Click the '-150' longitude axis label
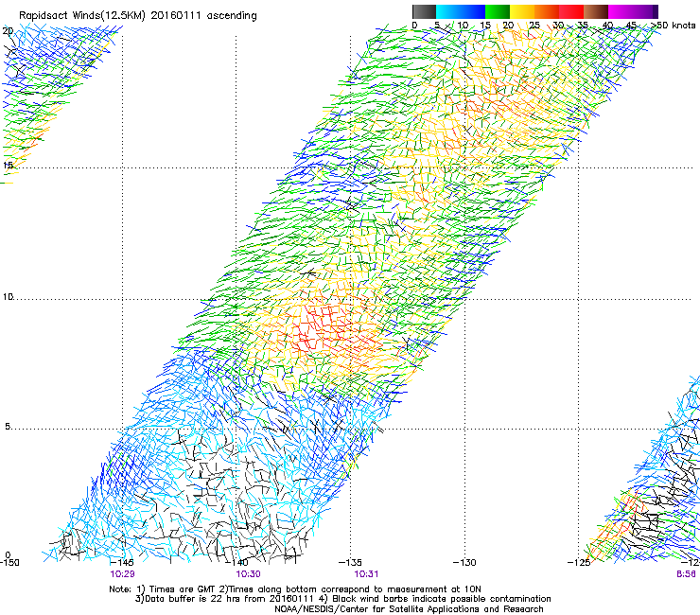Viewport: 700px width, 615px height. coord(9,562)
